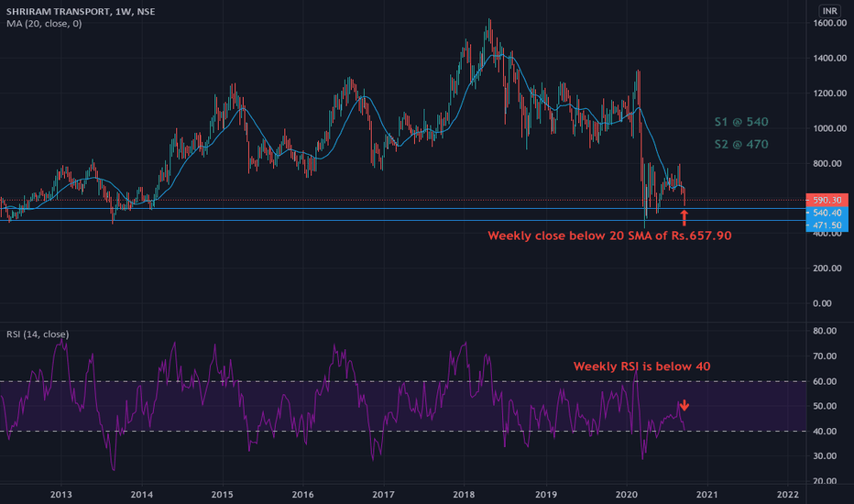Select the RSI (14, close) indicator label
Viewport: 854px width, 504px height.
[38, 334]
